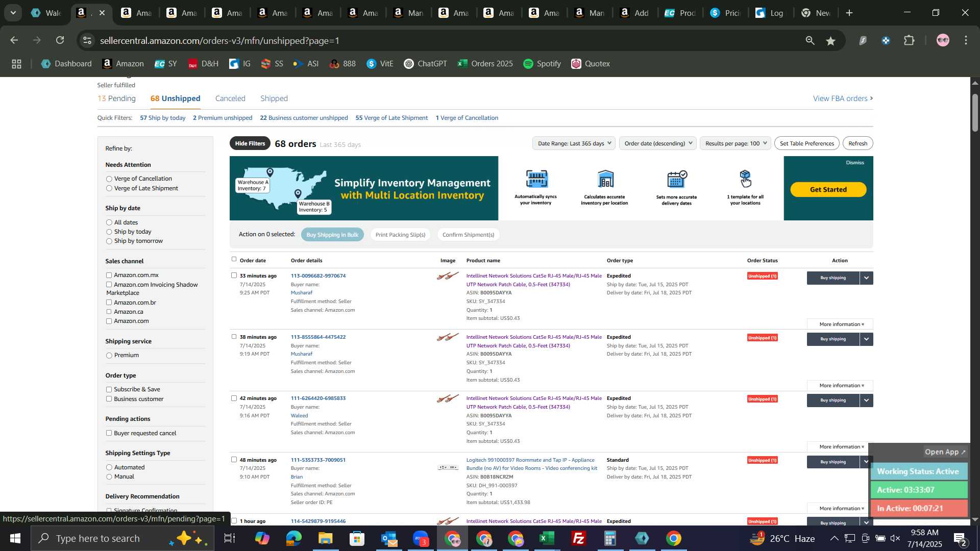Open FileZilla from taskbar
The height and width of the screenshot is (551, 980).
click(579, 538)
